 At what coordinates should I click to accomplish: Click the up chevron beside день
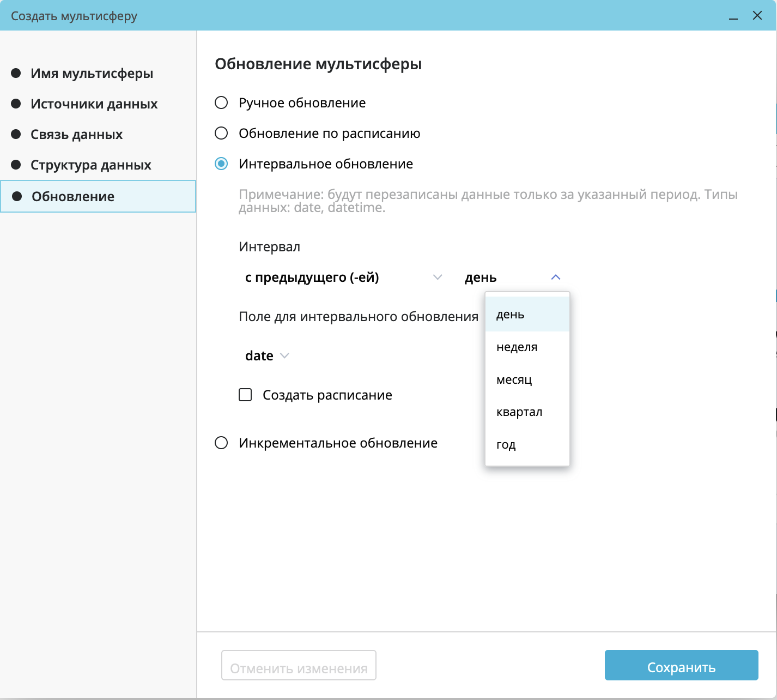(x=556, y=277)
